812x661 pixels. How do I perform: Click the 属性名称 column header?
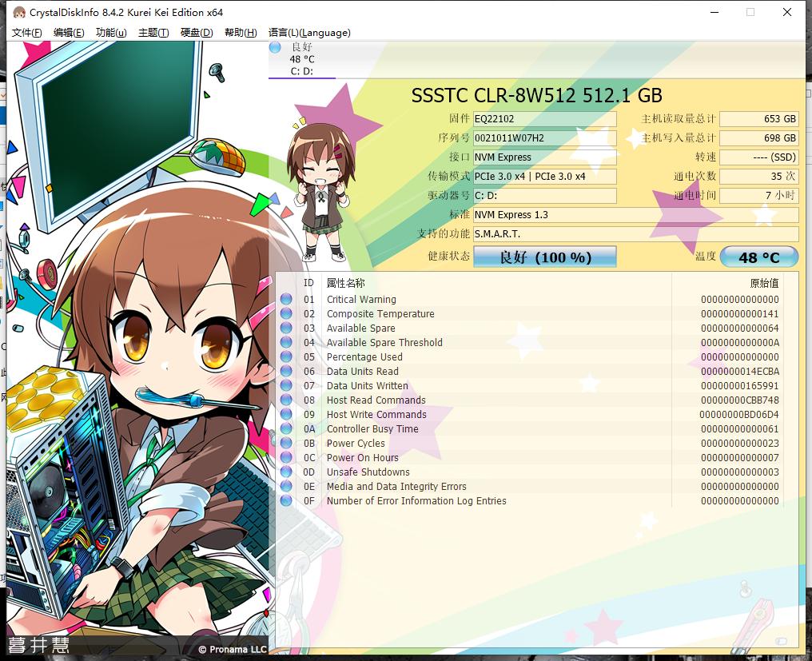click(346, 283)
